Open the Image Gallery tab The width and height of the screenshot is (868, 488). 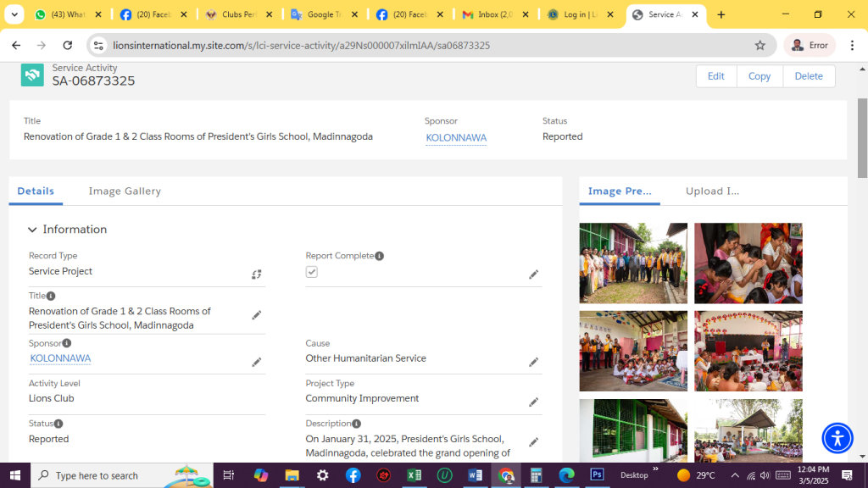point(125,191)
